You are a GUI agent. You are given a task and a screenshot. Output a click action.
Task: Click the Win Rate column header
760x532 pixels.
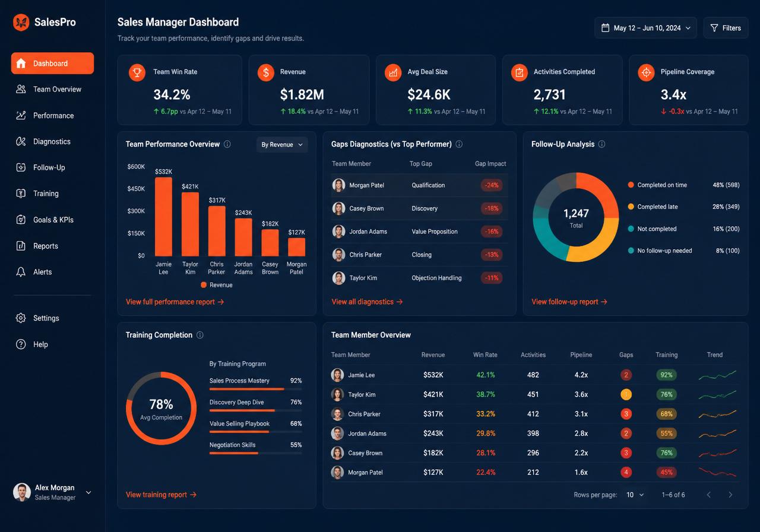485,355
